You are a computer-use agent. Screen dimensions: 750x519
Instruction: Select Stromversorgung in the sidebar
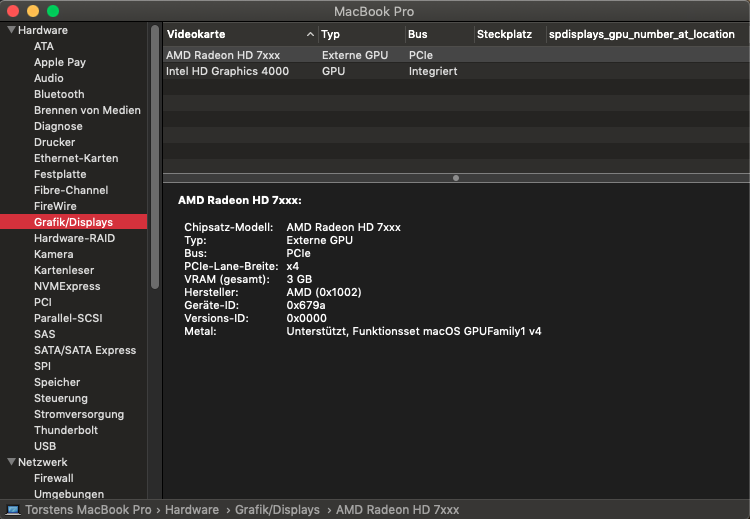(79, 414)
